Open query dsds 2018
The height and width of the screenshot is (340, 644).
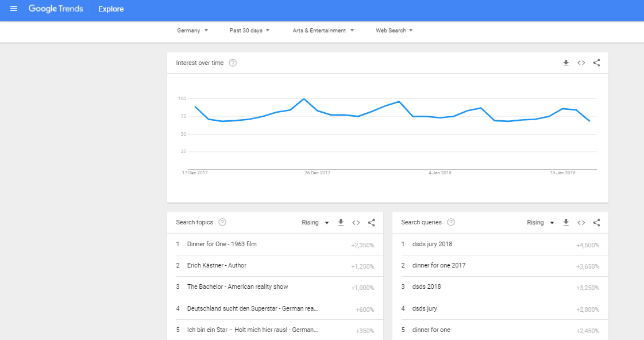(x=426, y=287)
